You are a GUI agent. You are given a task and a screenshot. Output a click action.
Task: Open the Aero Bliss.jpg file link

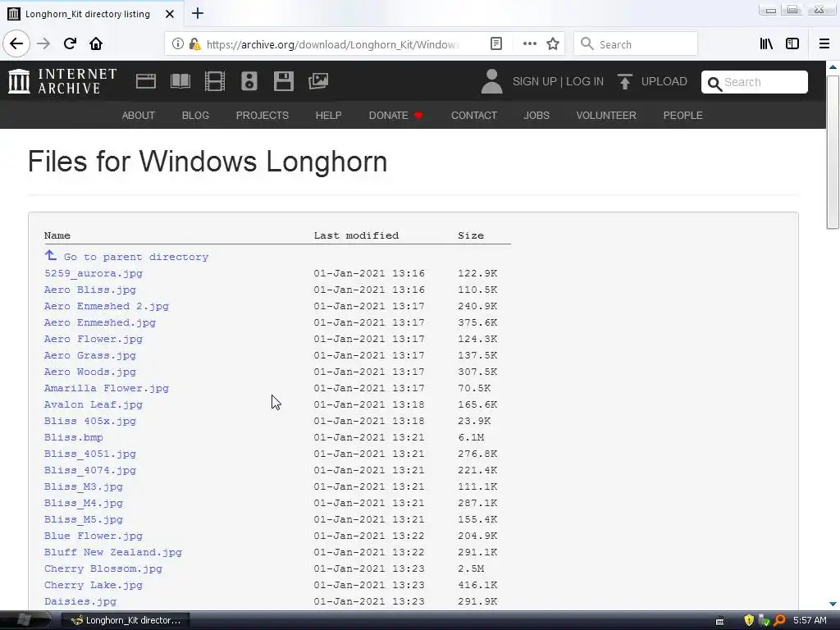point(90,290)
